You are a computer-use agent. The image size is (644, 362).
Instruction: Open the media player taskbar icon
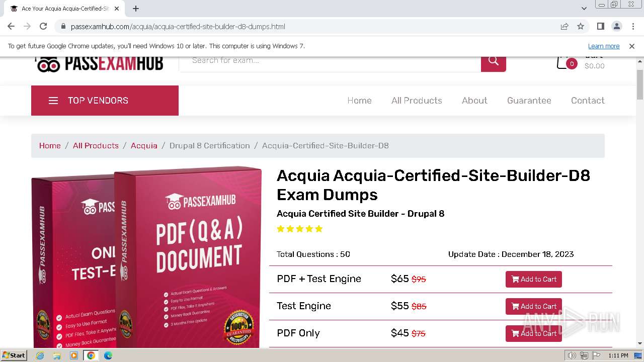(74, 355)
